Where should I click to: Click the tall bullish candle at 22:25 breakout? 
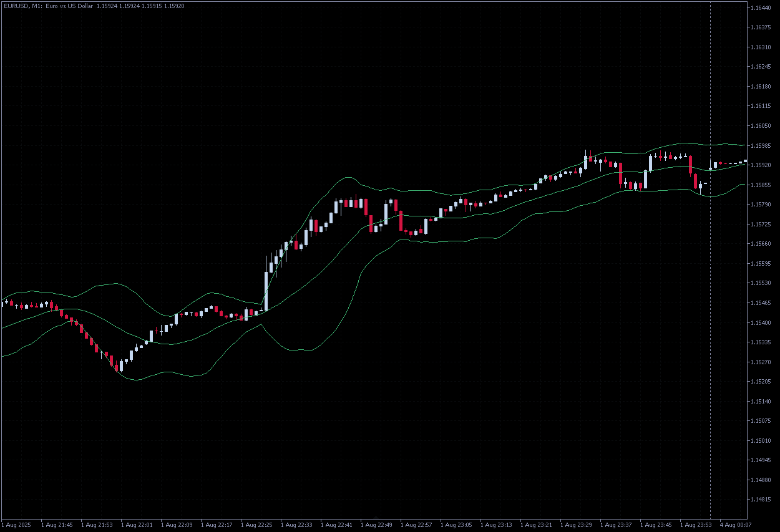266,290
